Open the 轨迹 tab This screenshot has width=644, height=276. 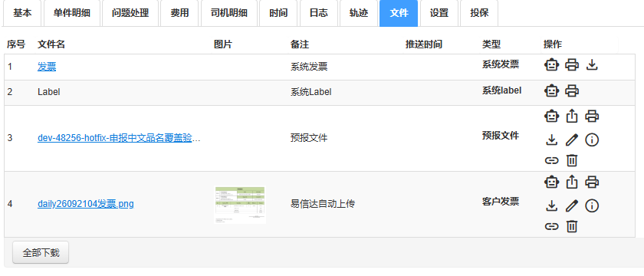[359, 13]
